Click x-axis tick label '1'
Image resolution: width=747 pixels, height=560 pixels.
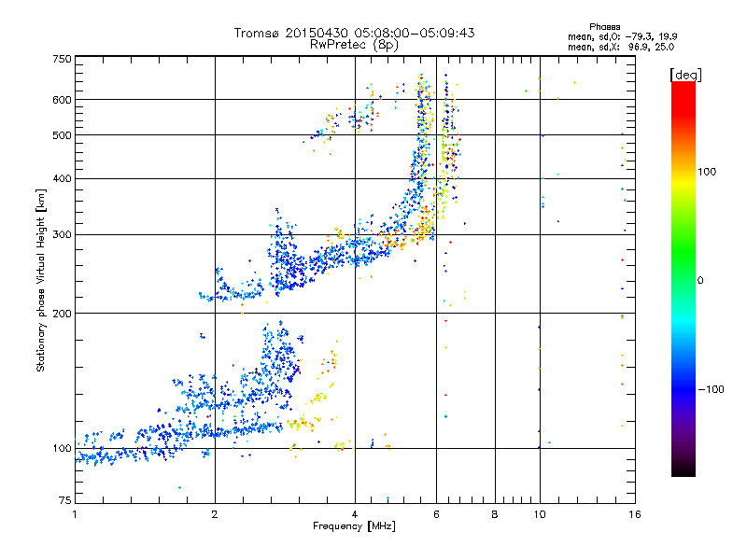point(75,514)
